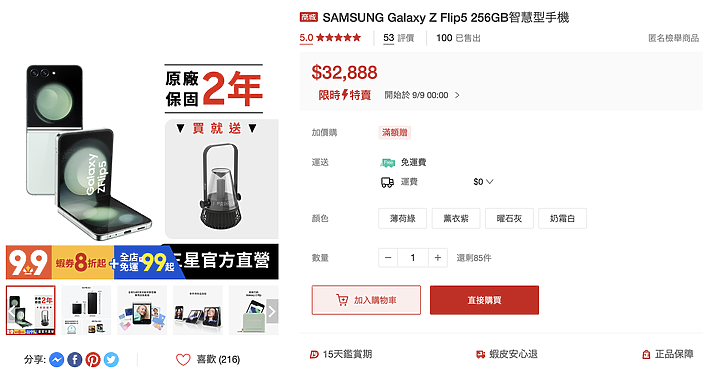This screenshot has width=720, height=373.
Task: Decrease quantity with minus button
Action: [x=388, y=258]
